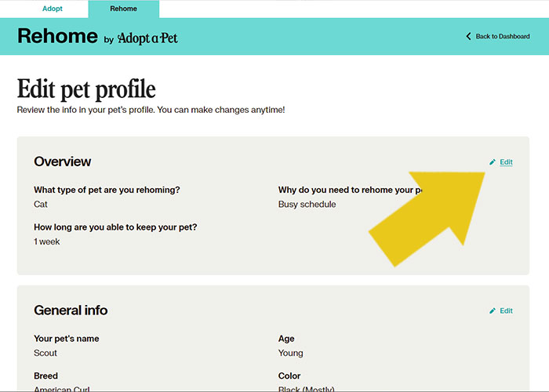Click the Edit pet profile heading

(x=86, y=89)
